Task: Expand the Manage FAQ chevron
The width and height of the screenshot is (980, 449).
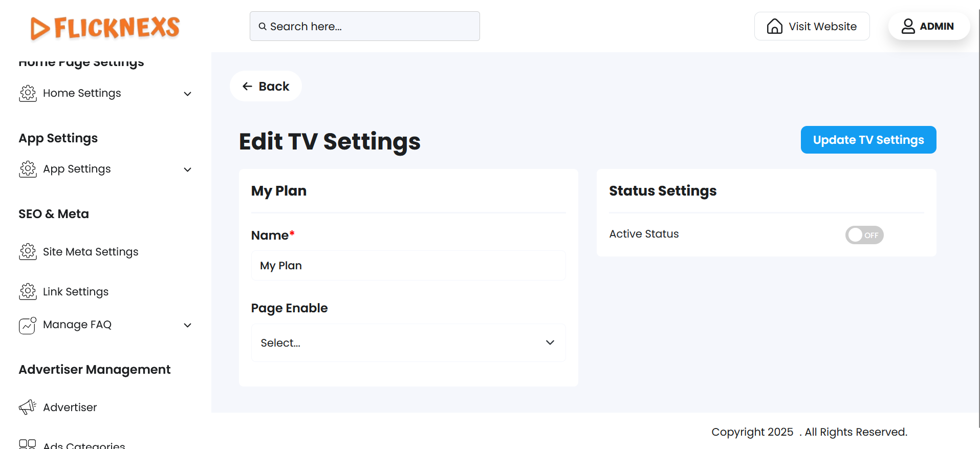Action: (188, 325)
